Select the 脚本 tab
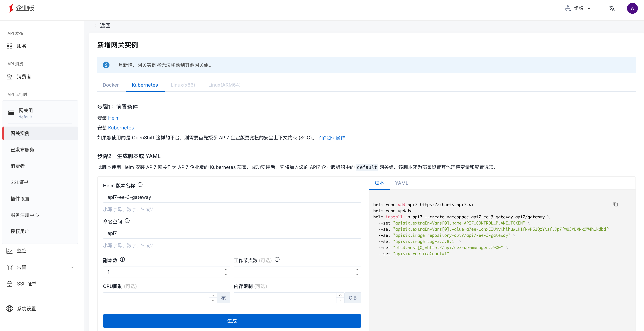644x331 pixels. coord(379,183)
